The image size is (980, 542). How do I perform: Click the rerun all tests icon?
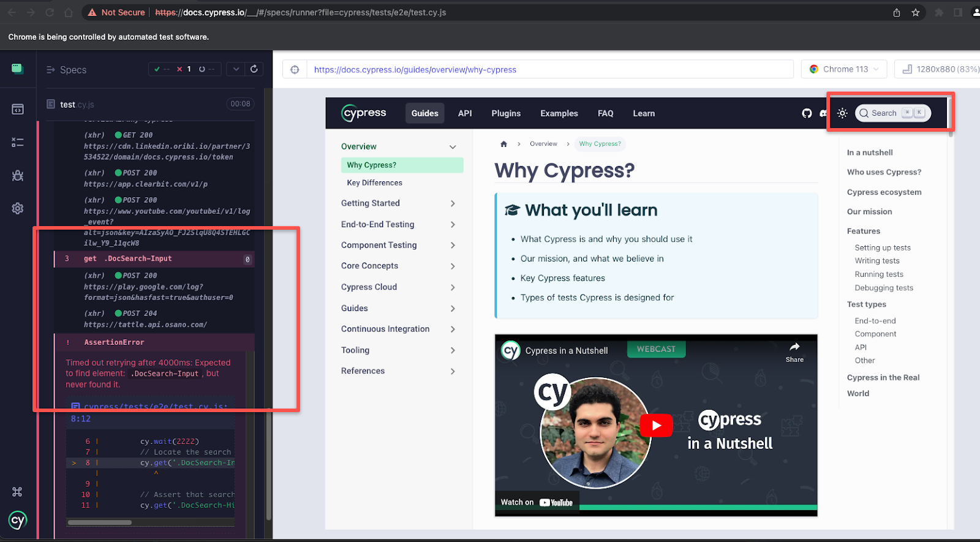pos(254,69)
